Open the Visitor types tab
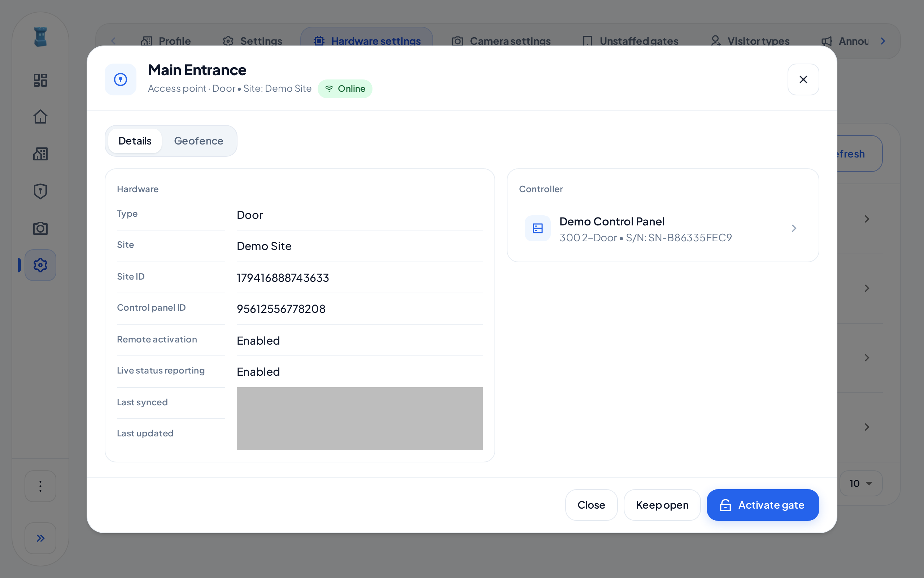The image size is (924, 578). tap(750, 41)
